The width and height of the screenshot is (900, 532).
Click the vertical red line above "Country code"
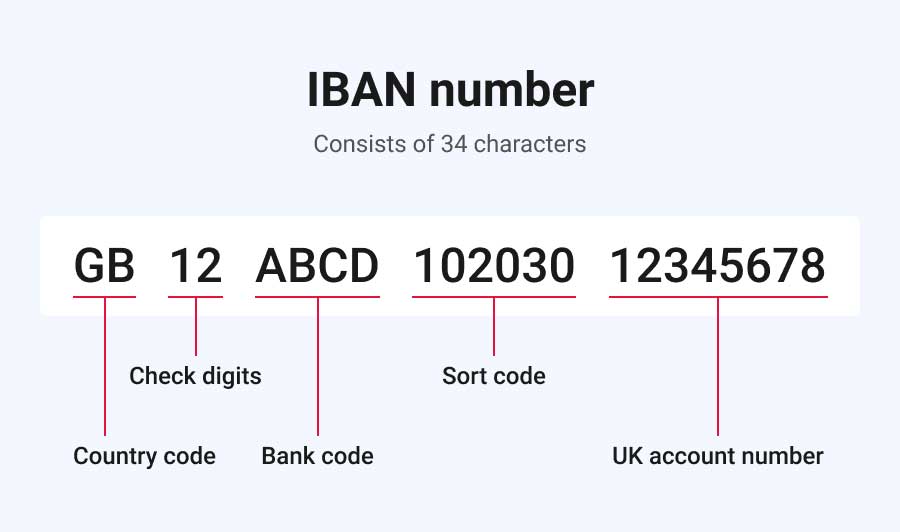click(104, 370)
